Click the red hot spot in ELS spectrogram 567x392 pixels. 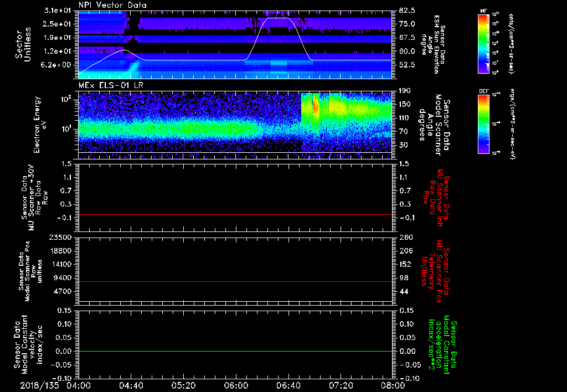pyautogui.click(x=315, y=106)
